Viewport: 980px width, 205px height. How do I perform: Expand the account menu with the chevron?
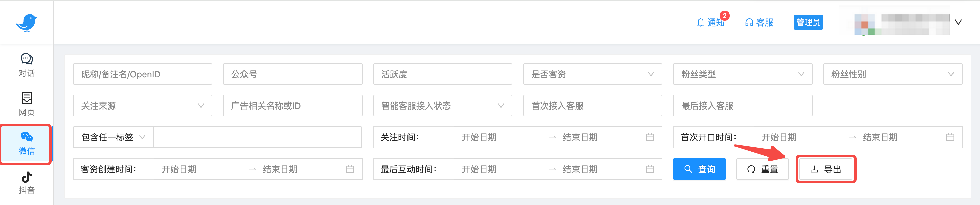pos(958,22)
